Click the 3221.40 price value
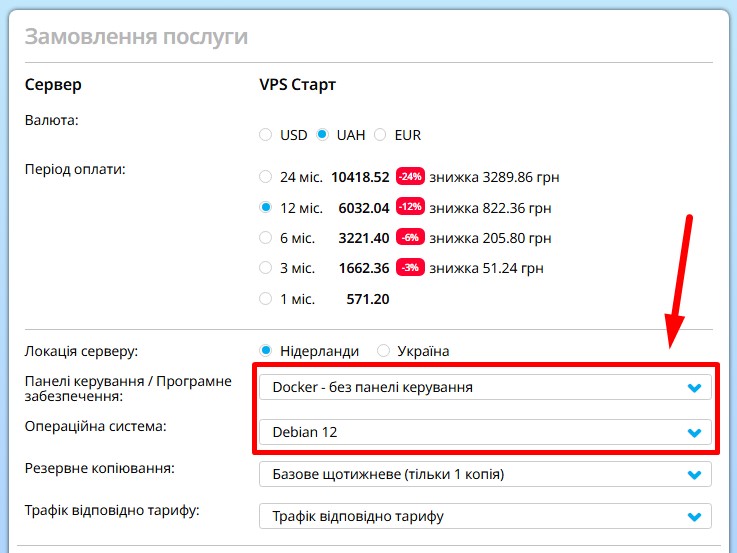 (364, 238)
